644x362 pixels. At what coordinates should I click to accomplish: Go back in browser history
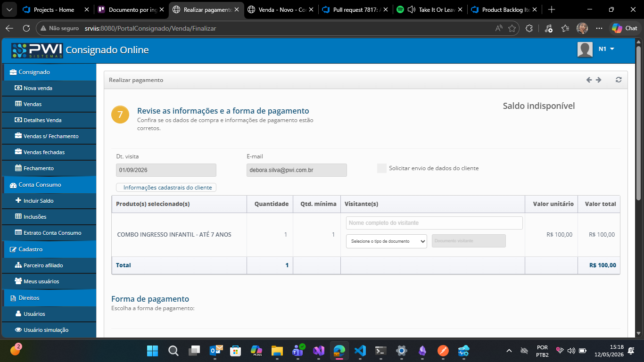pyautogui.click(x=9, y=28)
